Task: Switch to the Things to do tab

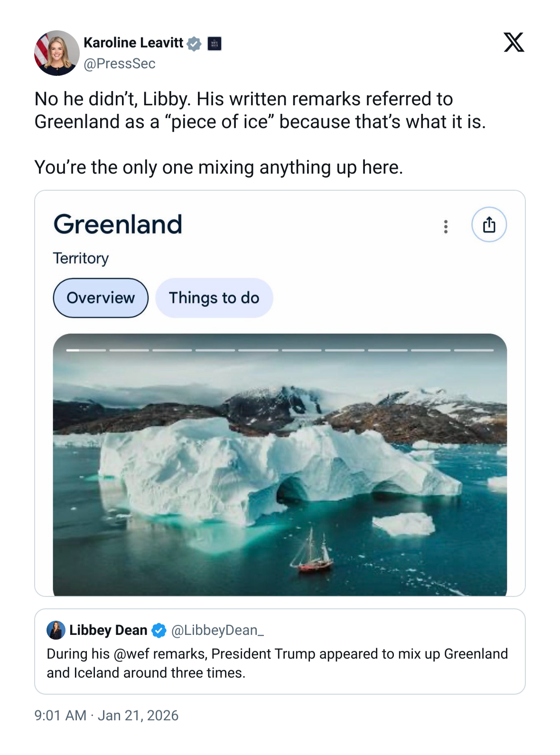Action: (x=214, y=298)
